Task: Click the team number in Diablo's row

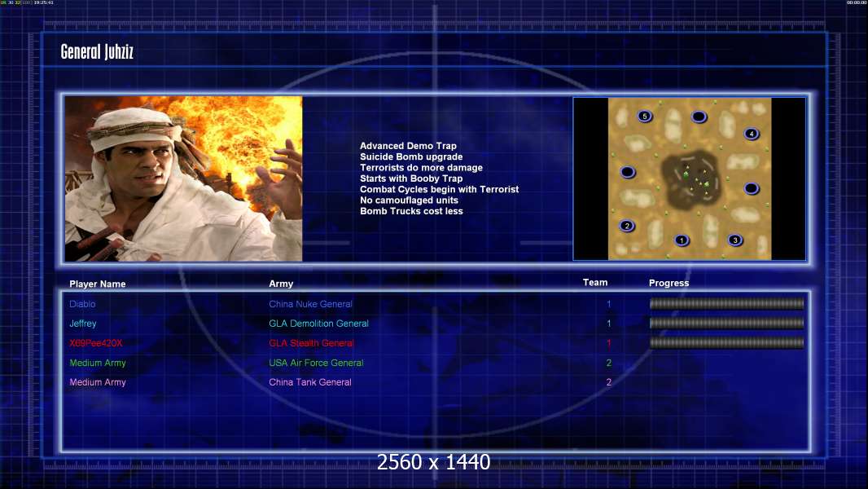Action: 609,304
